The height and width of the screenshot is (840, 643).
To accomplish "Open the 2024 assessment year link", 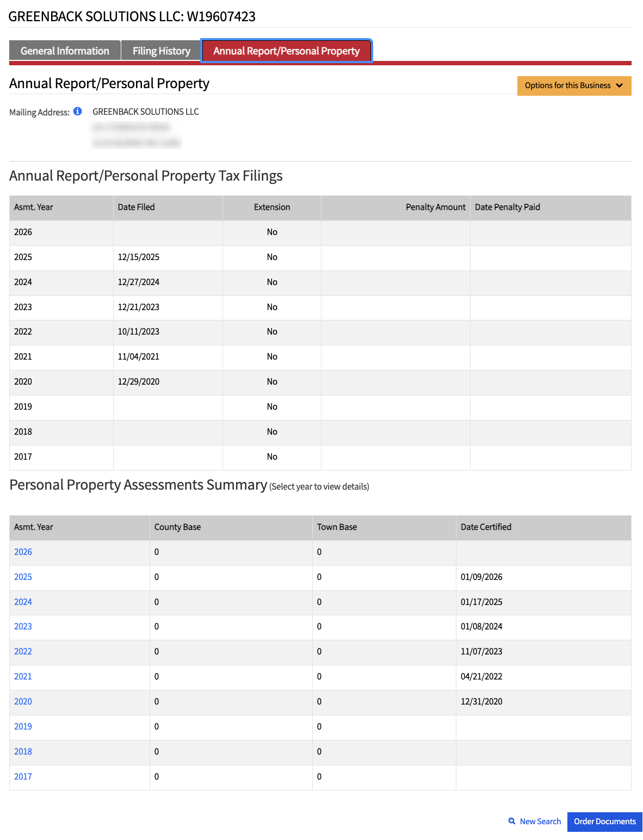I will tap(23, 602).
